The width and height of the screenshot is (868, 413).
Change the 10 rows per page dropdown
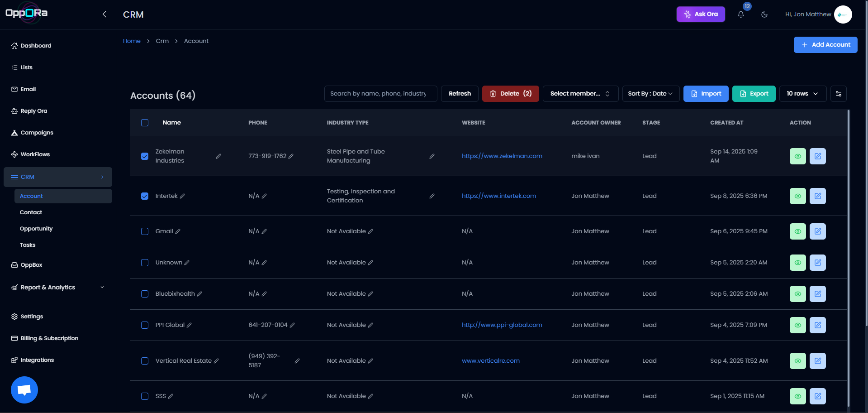pos(802,94)
